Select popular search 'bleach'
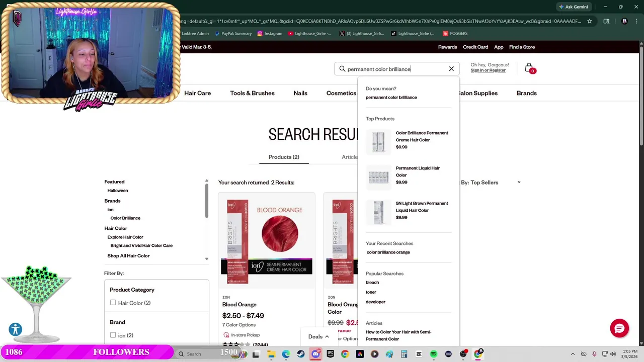Screen dimensions: 644x362 (372, 283)
